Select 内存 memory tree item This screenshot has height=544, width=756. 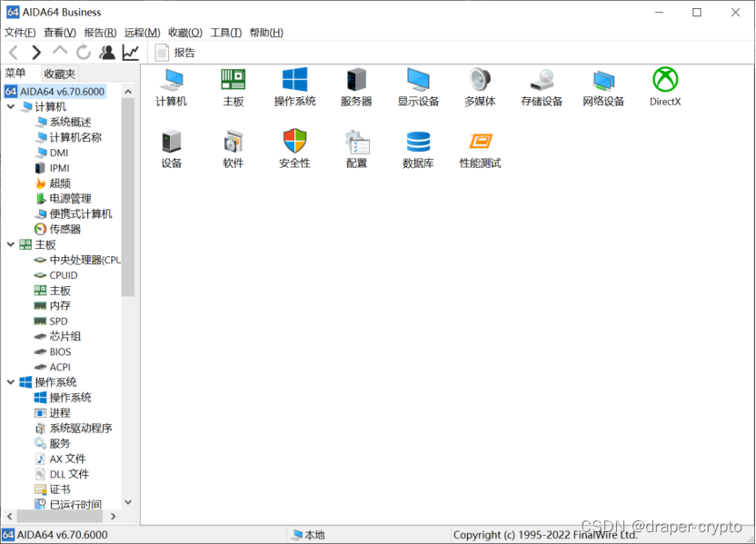(x=53, y=305)
